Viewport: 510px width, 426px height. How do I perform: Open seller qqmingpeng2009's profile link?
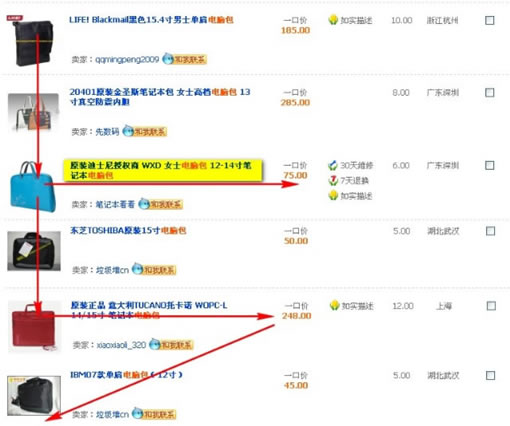coord(127,60)
